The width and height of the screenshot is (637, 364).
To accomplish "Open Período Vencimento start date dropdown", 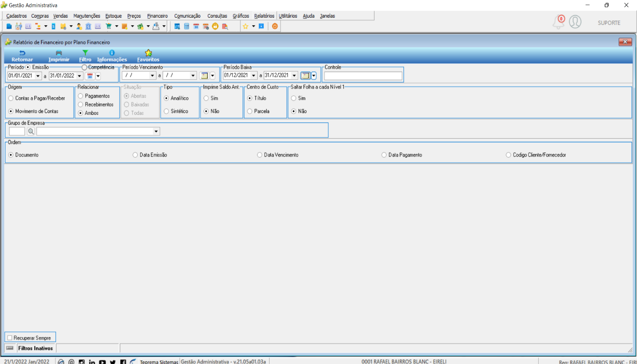I will 152,76.
